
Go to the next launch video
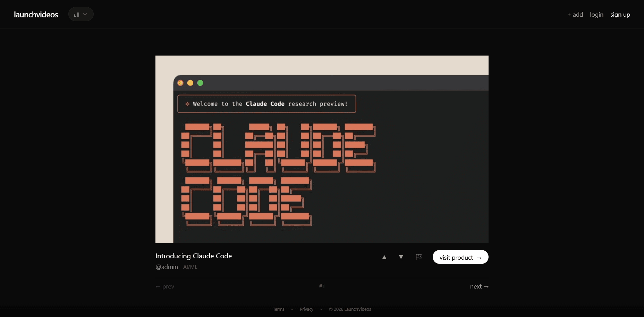click(479, 286)
